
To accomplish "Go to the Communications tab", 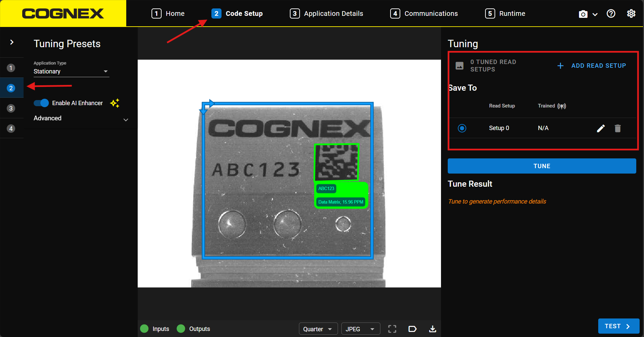I will point(424,13).
